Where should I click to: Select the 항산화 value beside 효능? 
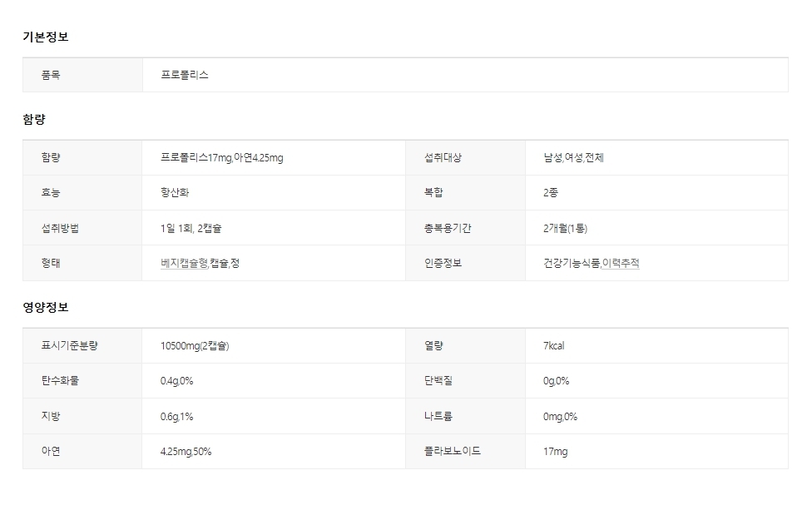pyautogui.click(x=176, y=193)
